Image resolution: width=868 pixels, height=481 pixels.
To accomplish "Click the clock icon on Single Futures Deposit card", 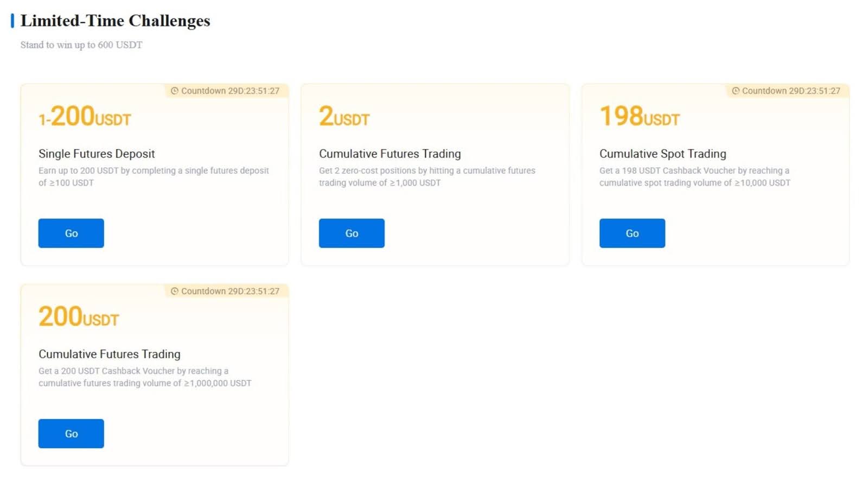I will [x=175, y=91].
